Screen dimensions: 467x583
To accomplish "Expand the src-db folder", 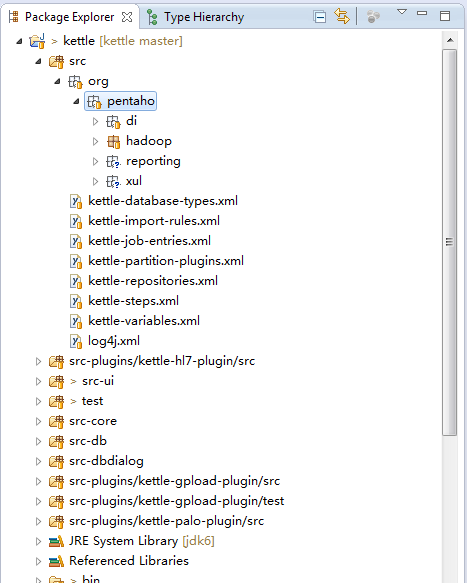I will coord(38,441).
